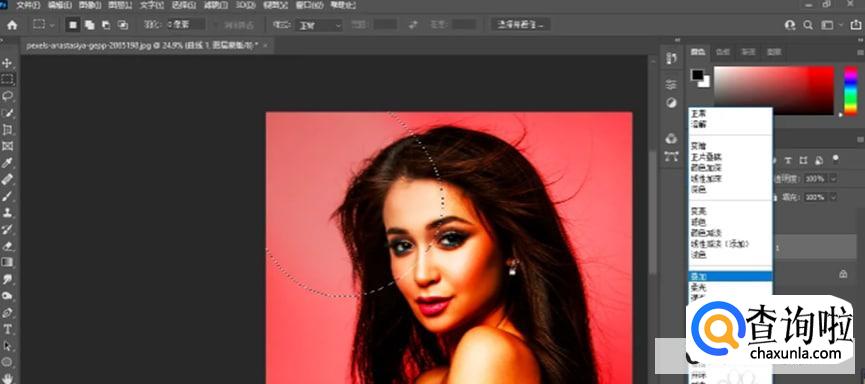The image size is (865, 384).
Task: Select the Brush tool
Action: (x=7, y=196)
